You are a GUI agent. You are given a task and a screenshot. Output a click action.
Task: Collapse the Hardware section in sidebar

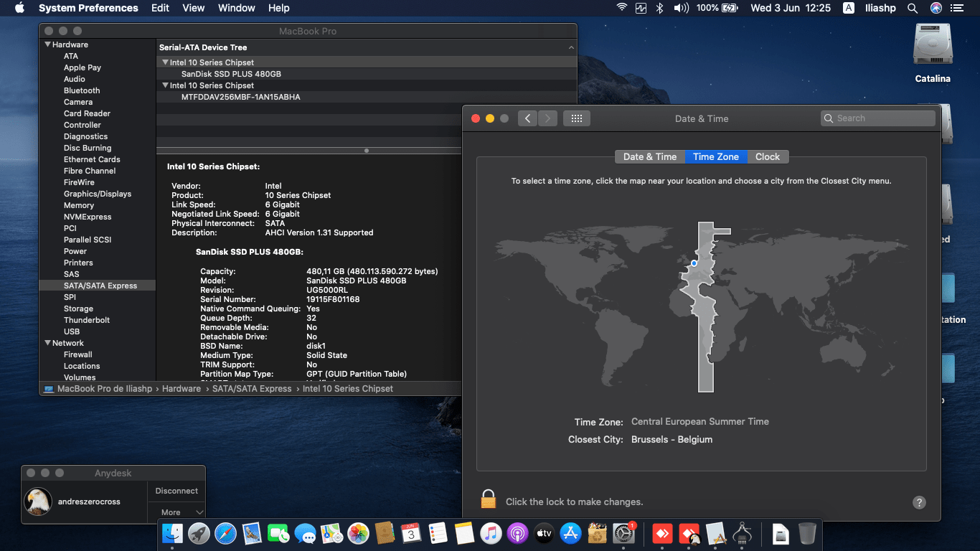pyautogui.click(x=47, y=44)
